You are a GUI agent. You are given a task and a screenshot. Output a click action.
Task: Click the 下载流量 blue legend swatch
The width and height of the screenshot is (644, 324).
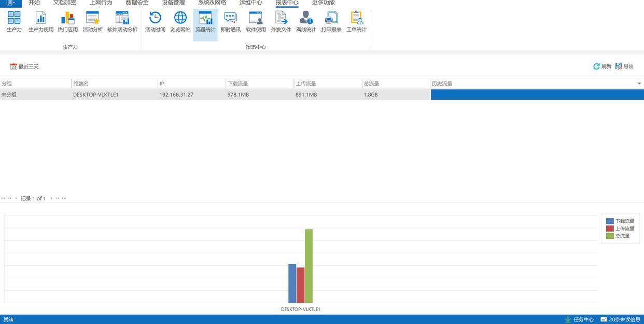tap(610, 221)
